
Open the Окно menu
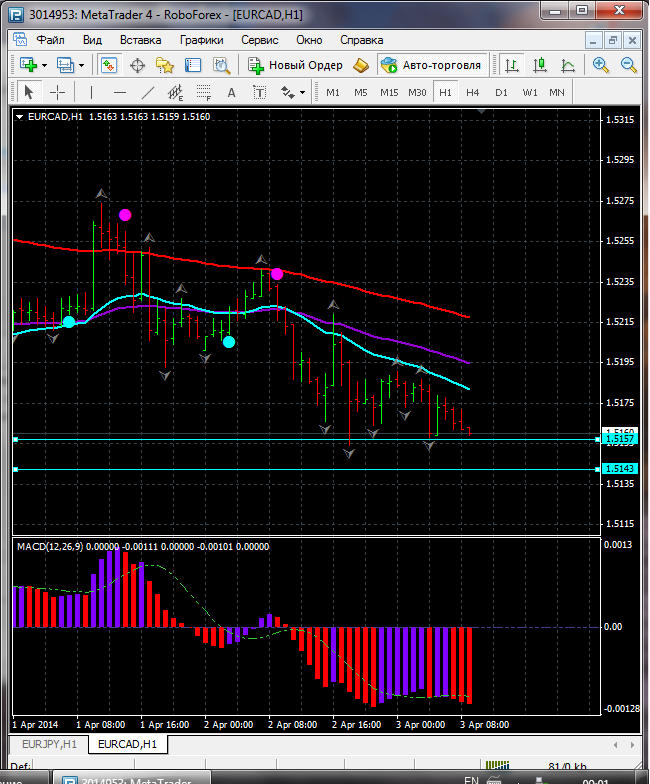(x=309, y=40)
